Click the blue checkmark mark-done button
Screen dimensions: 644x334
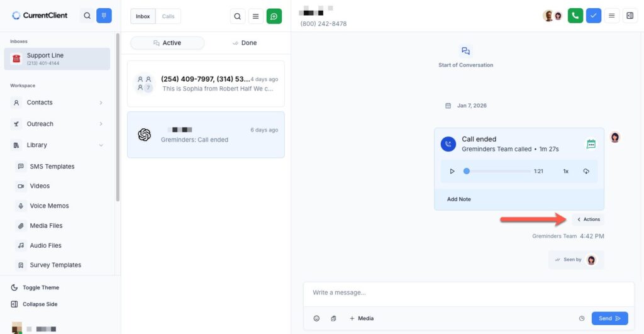(x=594, y=16)
